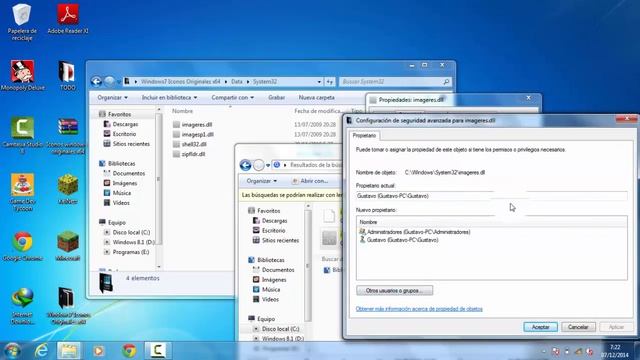Collapse Equipo in System32 navigation pane
Viewport: 640px width, 360px height.
(112, 222)
